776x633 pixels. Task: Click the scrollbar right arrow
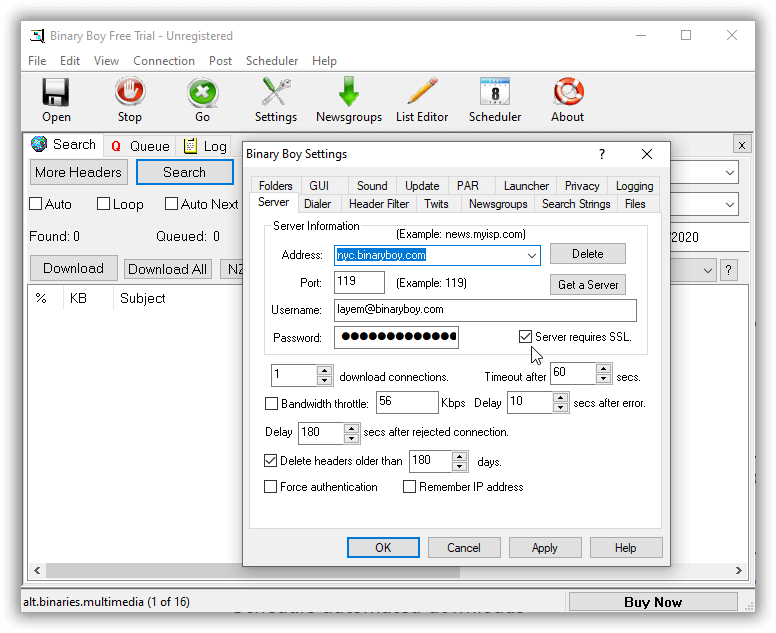738,571
